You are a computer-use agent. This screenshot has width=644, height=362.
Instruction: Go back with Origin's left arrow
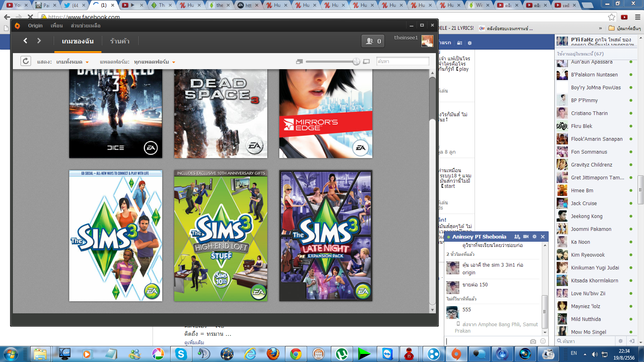(25, 41)
